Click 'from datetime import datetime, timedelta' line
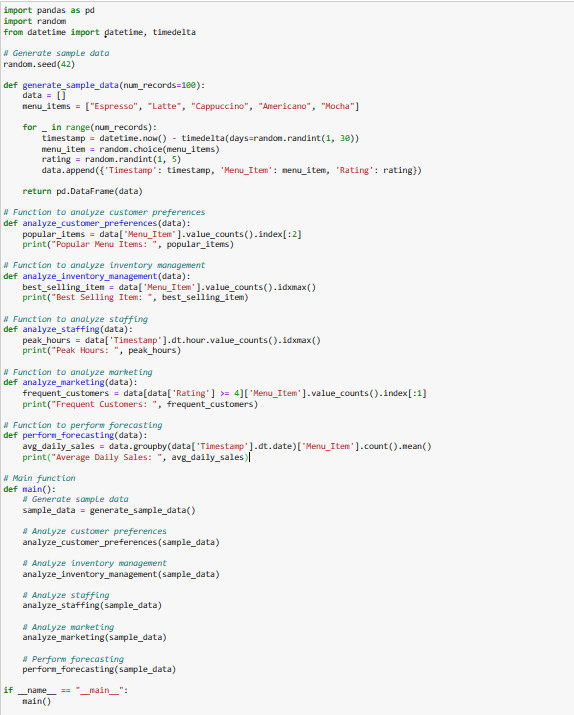This screenshot has height=715, width=574. [99, 32]
